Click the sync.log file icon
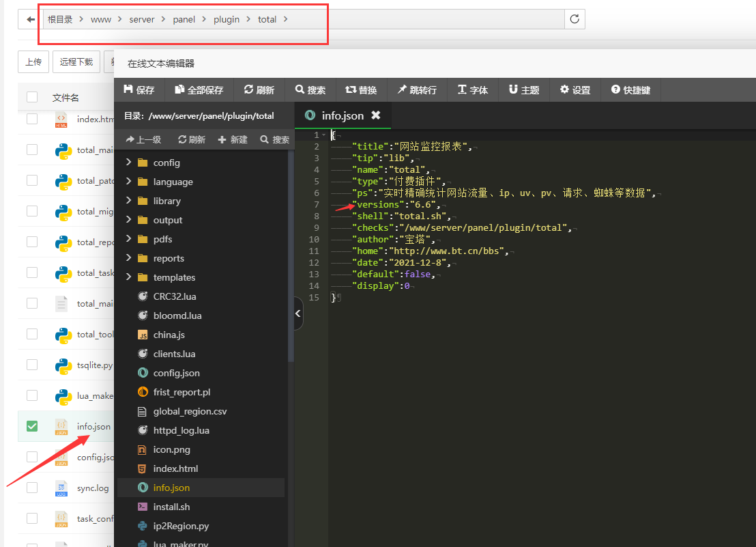This screenshot has height=547, width=756. pos(61,488)
